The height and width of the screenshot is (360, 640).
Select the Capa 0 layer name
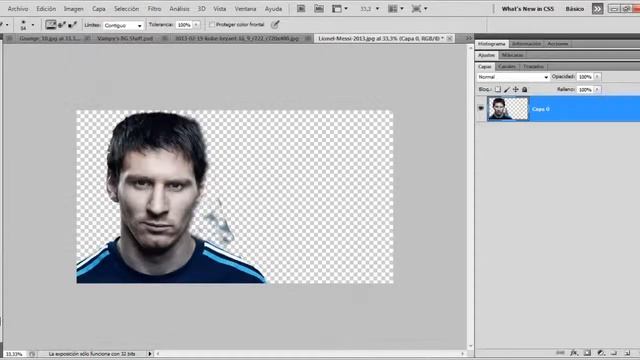click(540, 109)
